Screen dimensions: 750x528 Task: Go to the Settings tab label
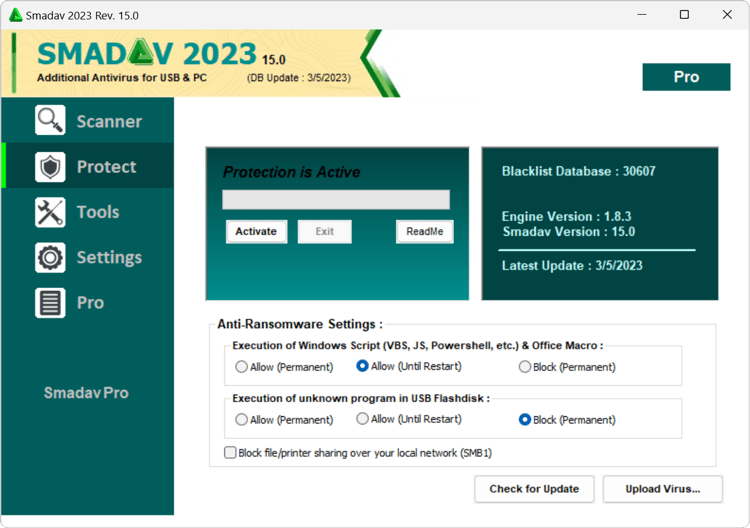(109, 257)
